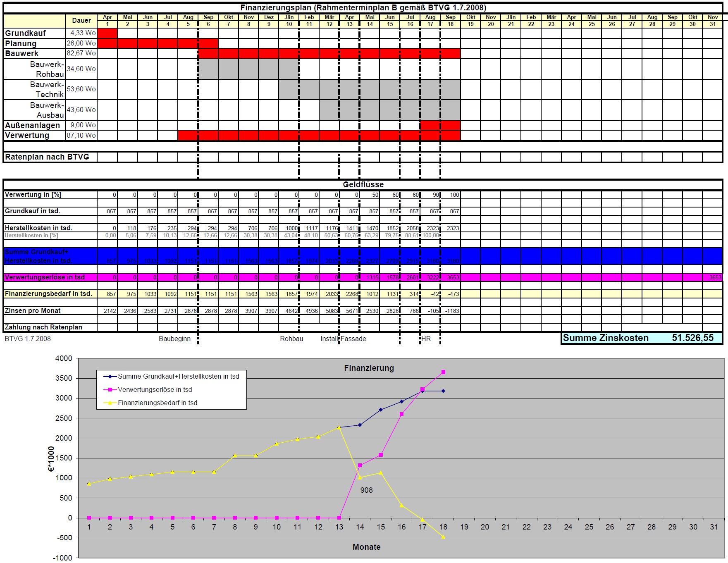Select legend entry Summe Grundkauf+Herstellkosten in tsd

click(171, 377)
